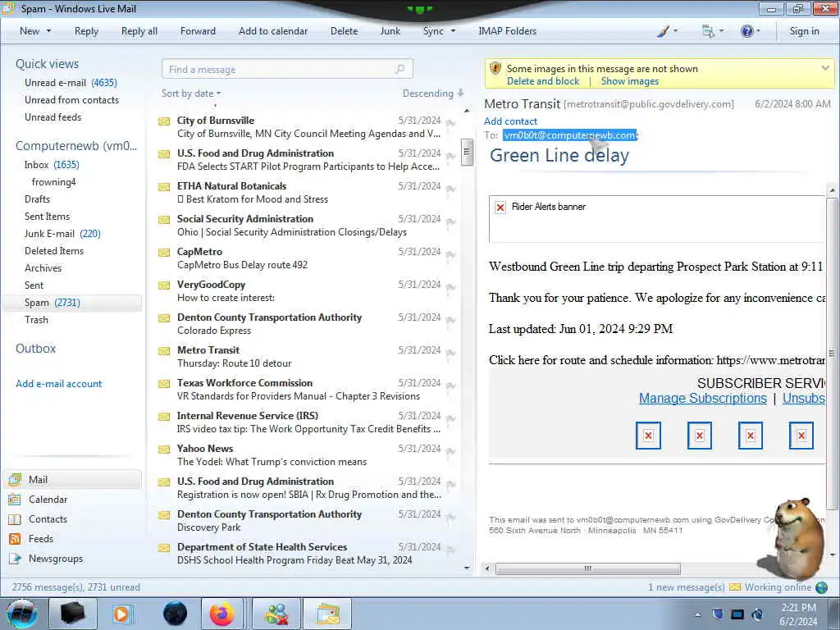Flag the ETHA Natural Botanicals message
The width and height of the screenshot is (840, 630).
[x=450, y=189]
